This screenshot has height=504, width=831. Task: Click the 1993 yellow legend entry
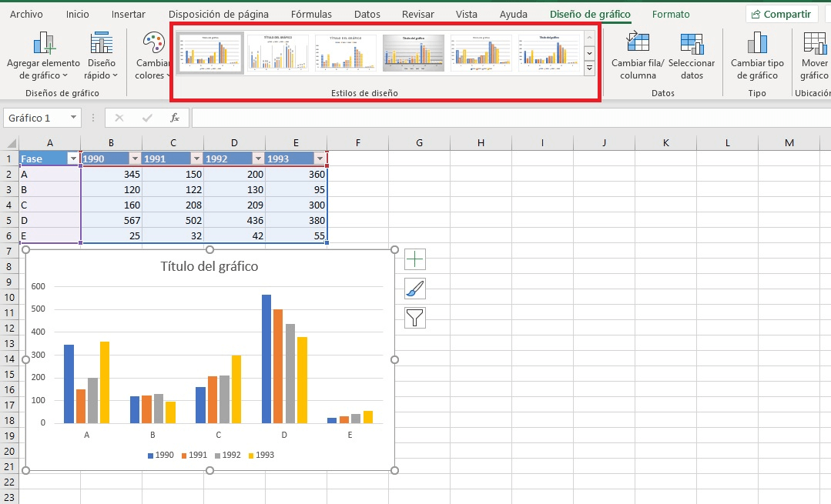tap(261, 455)
